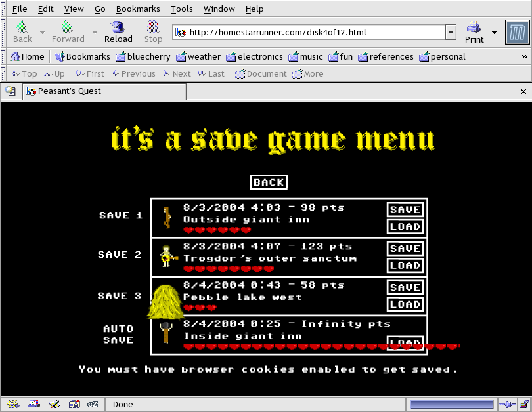Click the "You must have browser cookies enabled" text
The width and height of the screenshot is (532, 412).
pos(268,369)
